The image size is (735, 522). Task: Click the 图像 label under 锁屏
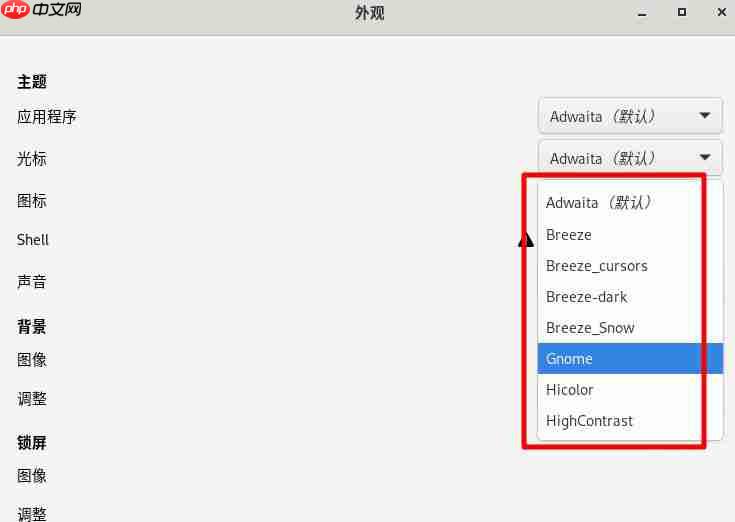32,476
